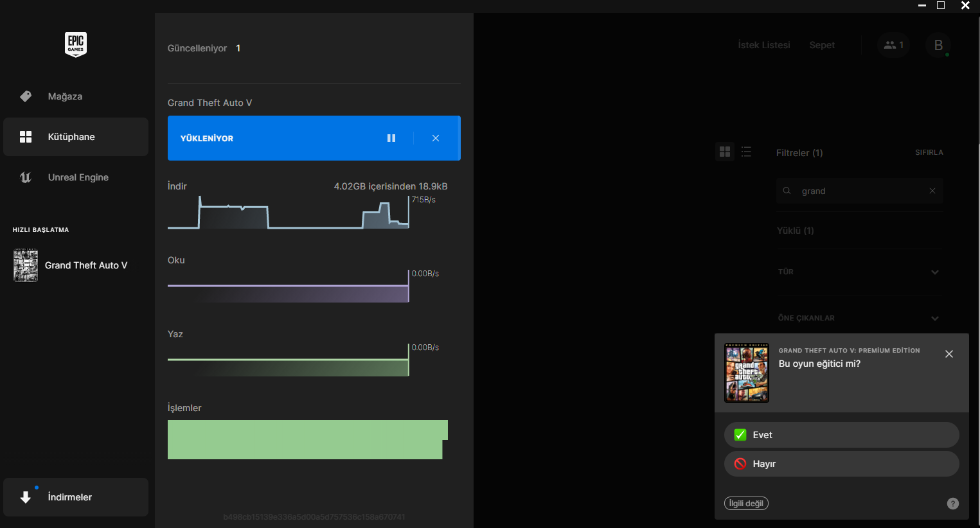Click the '4.02GB içerisinden 18.9kB' text

click(391, 186)
